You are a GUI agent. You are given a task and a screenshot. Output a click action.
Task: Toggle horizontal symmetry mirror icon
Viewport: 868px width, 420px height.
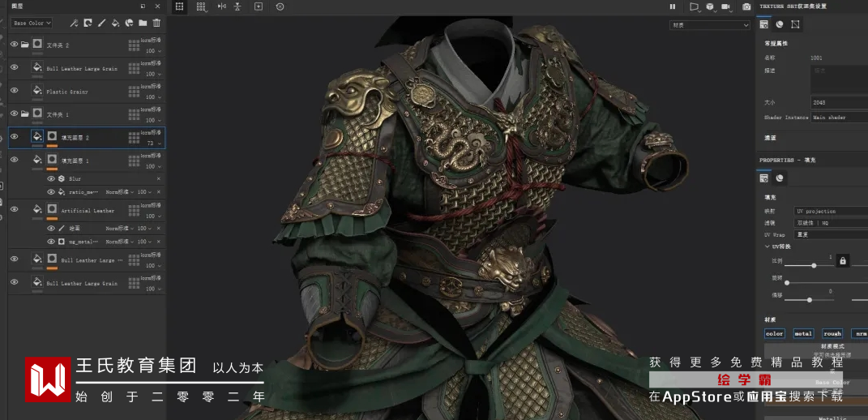222,6
